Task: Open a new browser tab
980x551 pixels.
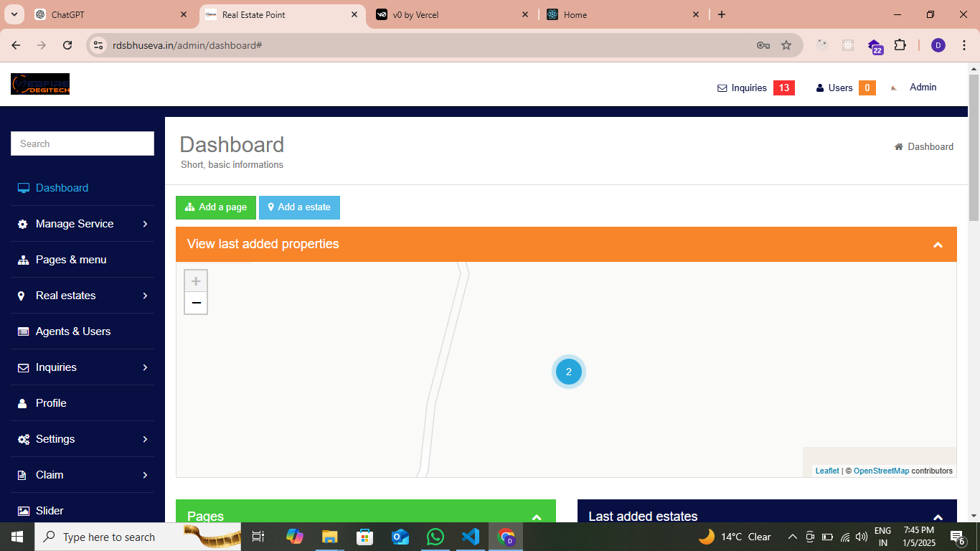Action: [x=722, y=14]
